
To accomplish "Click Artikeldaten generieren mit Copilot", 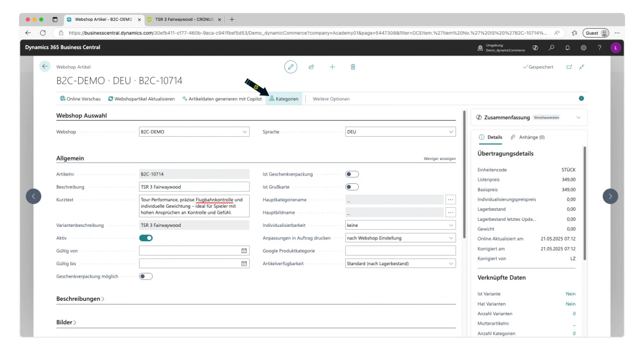I will click(222, 99).
